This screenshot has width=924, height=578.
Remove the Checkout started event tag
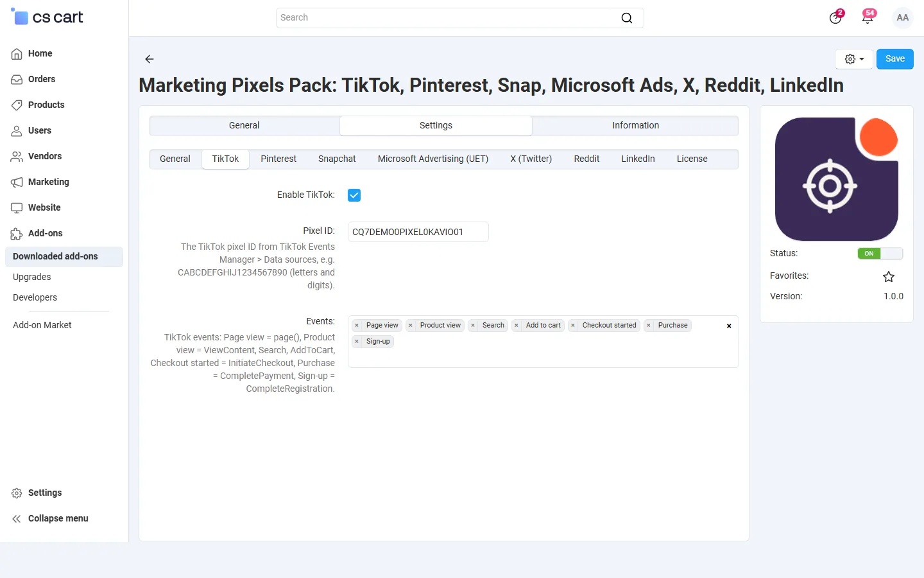(573, 326)
